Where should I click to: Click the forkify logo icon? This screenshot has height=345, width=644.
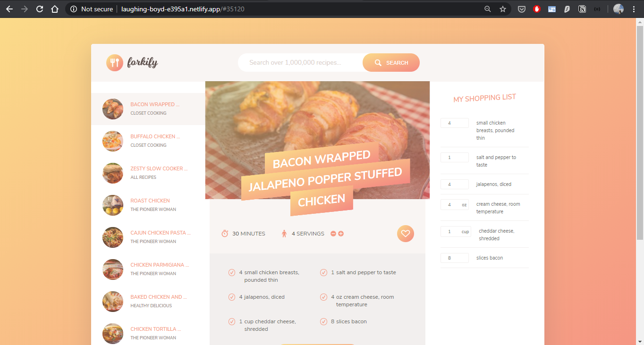pyautogui.click(x=114, y=63)
